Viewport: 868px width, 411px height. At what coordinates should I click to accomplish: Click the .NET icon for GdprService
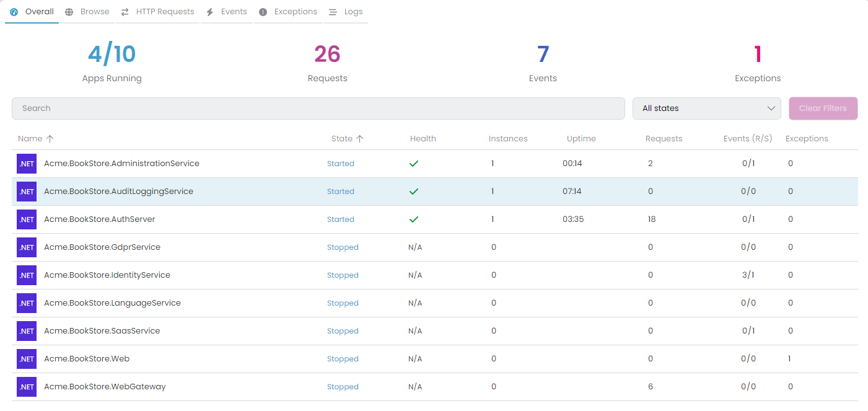pos(27,247)
